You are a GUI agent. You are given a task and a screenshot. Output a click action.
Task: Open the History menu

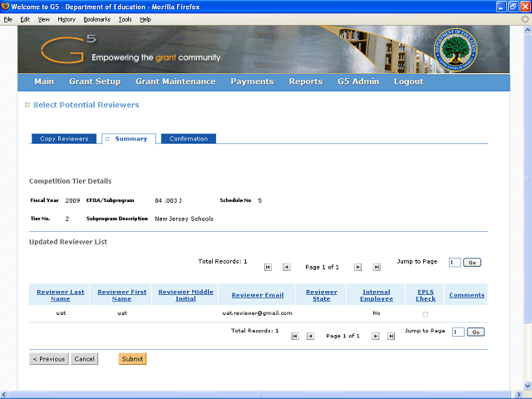pyautogui.click(x=66, y=19)
